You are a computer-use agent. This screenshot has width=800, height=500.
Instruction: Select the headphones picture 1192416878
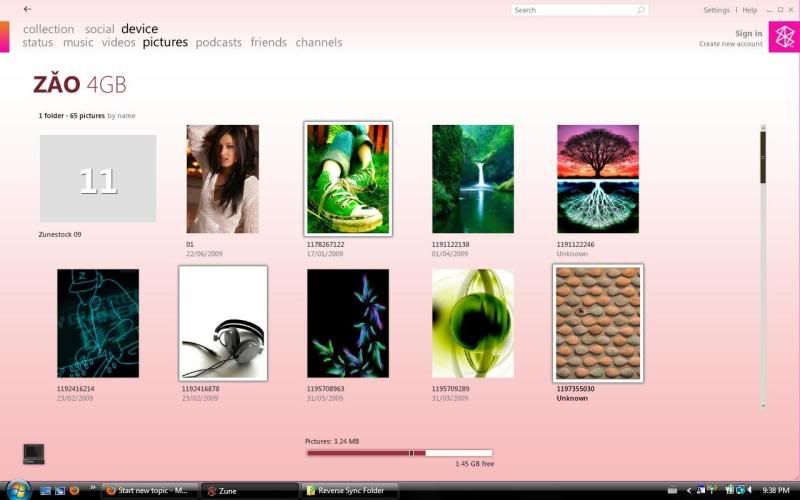(x=223, y=323)
